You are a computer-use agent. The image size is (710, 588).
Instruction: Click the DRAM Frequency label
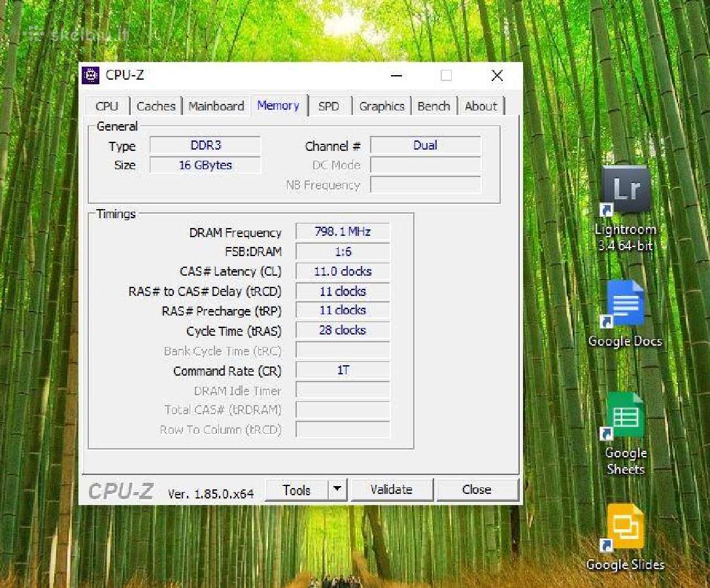point(235,233)
